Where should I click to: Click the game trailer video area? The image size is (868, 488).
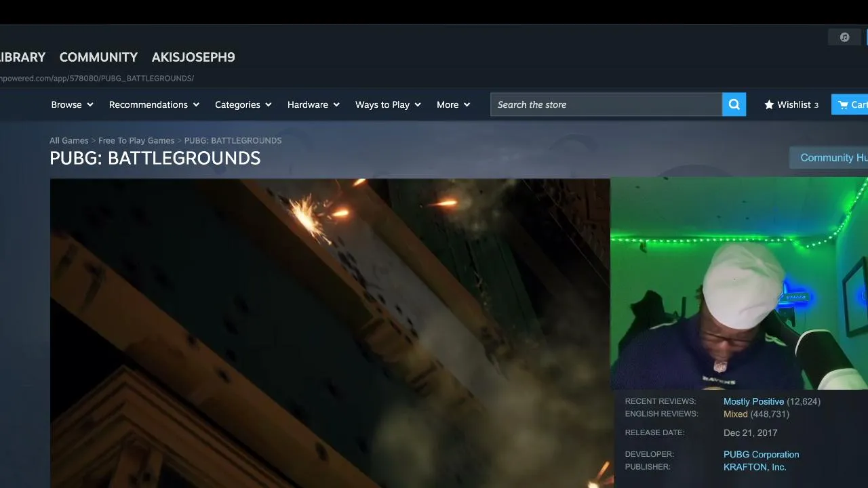(x=330, y=333)
